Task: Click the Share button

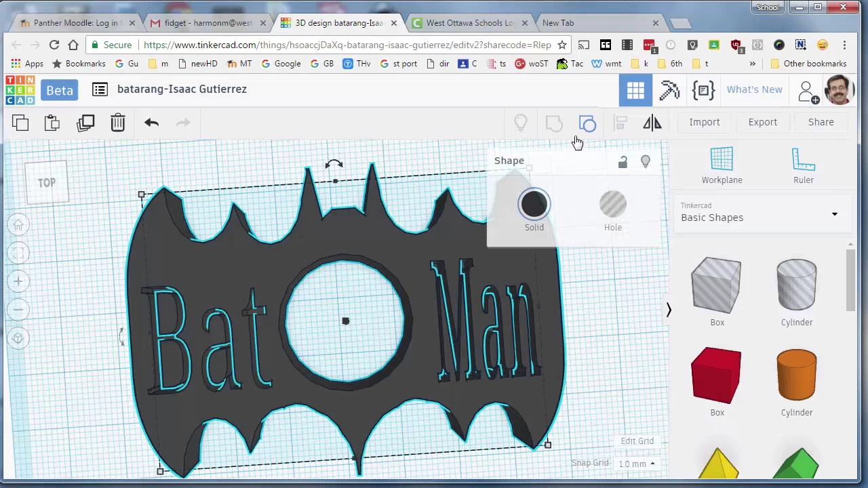Action: (x=821, y=122)
